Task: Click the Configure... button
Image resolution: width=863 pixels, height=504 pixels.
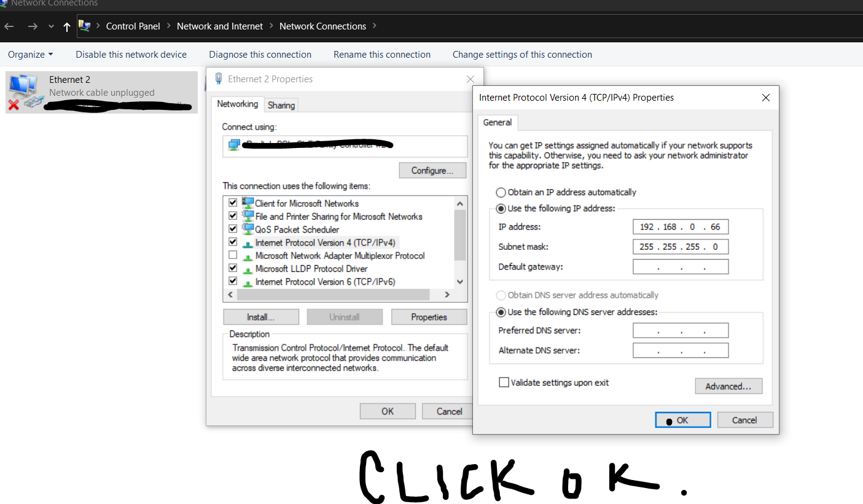Action: pos(432,170)
